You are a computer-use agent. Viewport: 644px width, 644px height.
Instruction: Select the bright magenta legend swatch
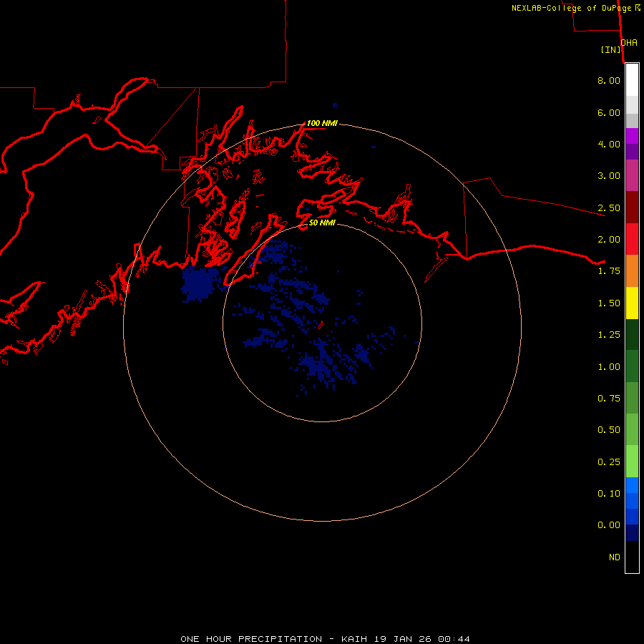tap(632, 136)
